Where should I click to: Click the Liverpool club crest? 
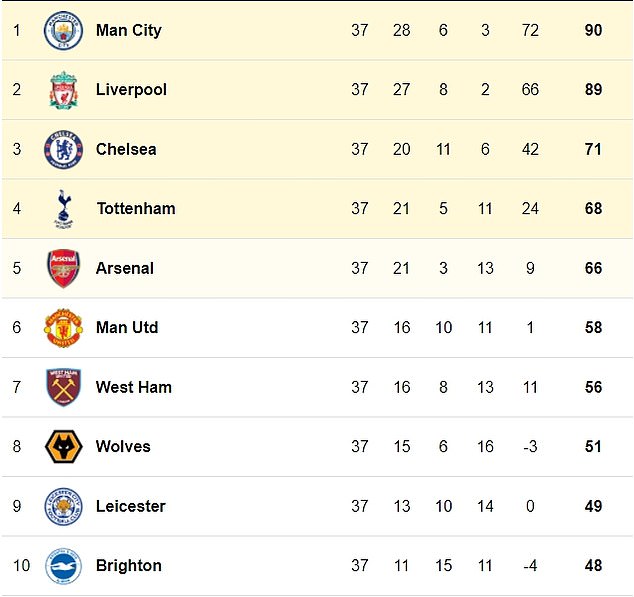(x=63, y=90)
